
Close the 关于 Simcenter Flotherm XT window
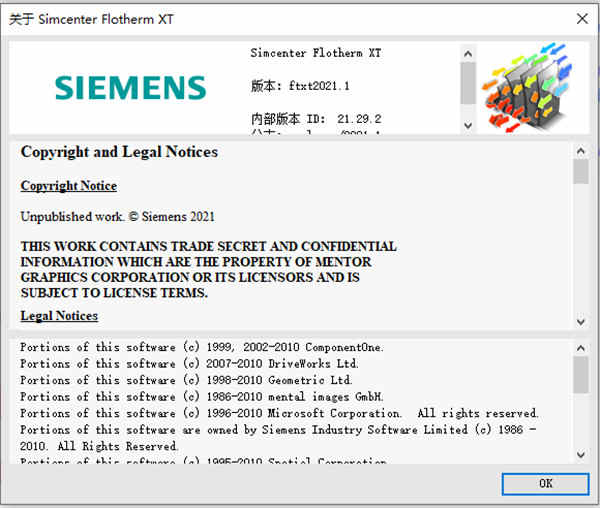pyautogui.click(x=580, y=18)
